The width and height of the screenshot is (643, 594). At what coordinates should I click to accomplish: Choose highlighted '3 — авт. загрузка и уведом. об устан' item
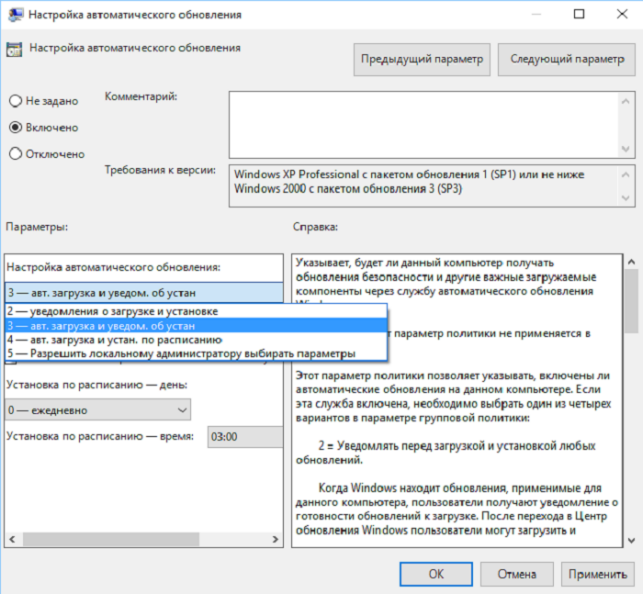[x=196, y=326]
